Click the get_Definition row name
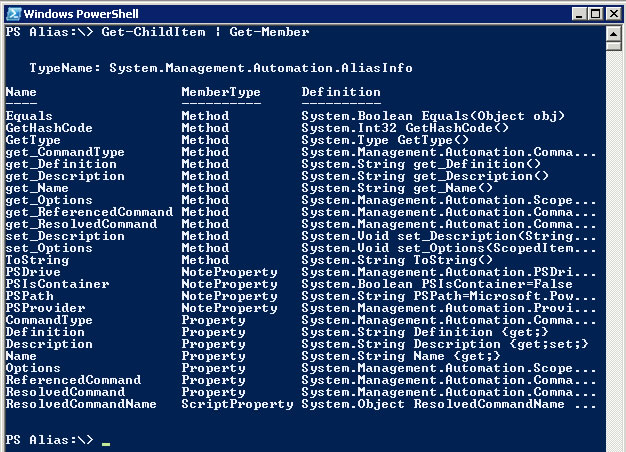 (x=61, y=164)
